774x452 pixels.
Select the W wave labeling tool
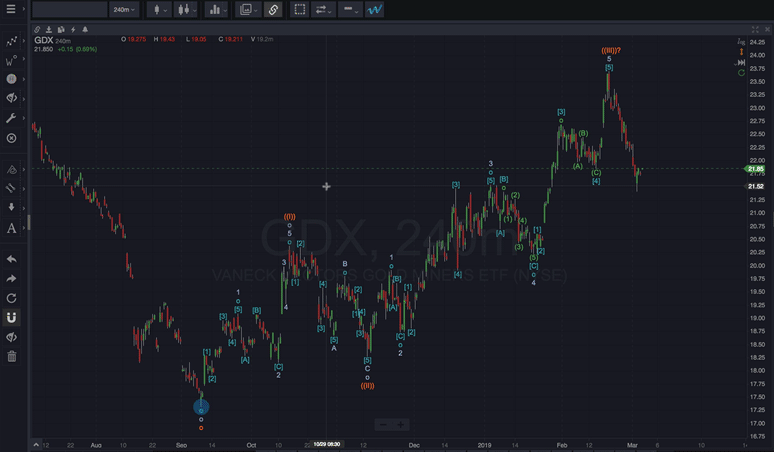click(11, 60)
